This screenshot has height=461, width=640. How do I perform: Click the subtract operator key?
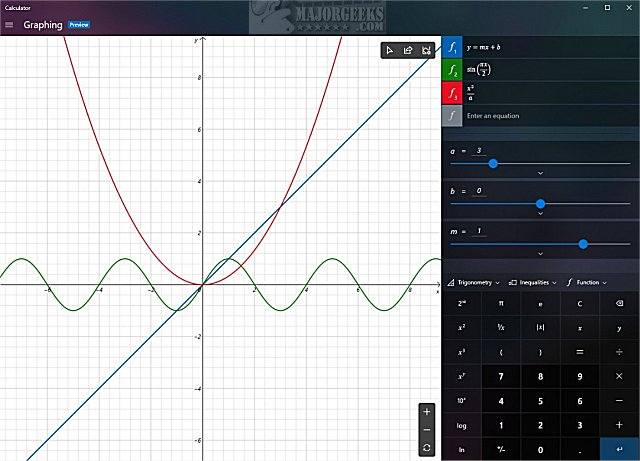619,401
